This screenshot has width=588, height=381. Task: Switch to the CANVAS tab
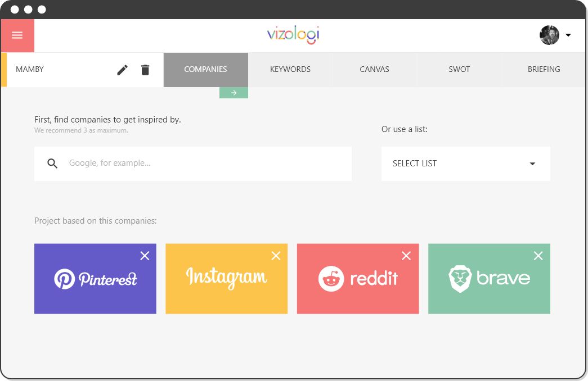coord(375,70)
